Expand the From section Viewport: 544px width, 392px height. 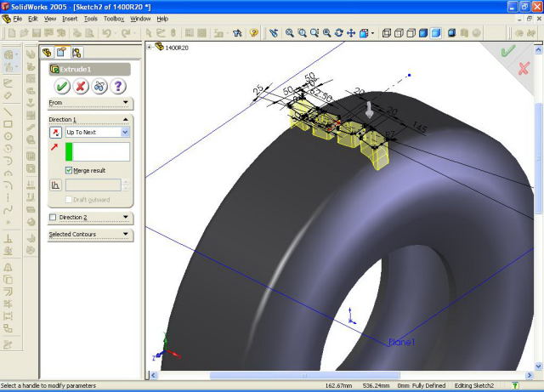click(x=126, y=103)
